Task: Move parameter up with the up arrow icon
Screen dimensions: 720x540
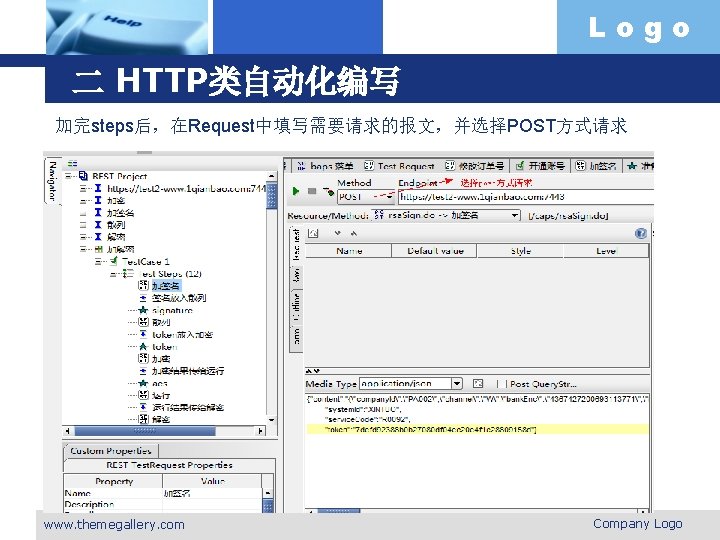Action: click(354, 233)
